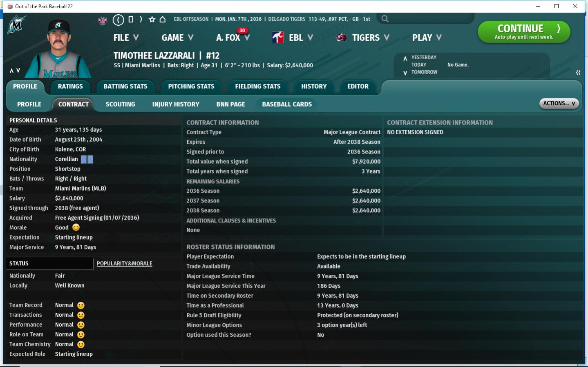Expand the PLAY menu
The image size is (588, 367).
[427, 38]
